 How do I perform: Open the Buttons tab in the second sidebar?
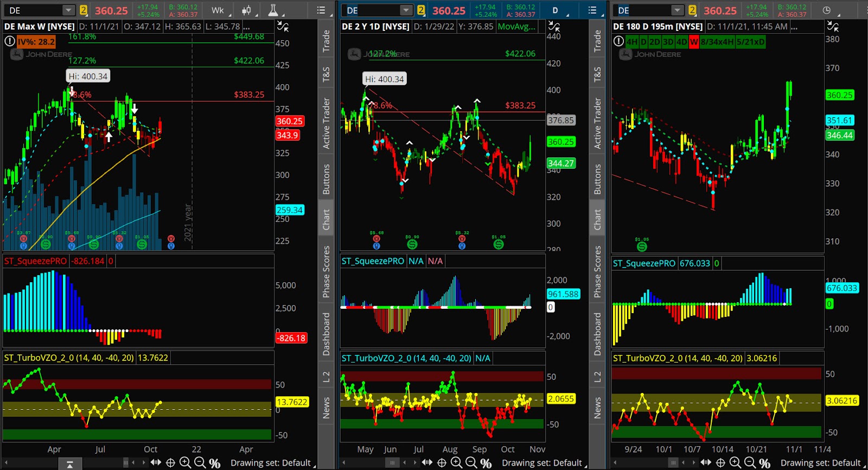pyautogui.click(x=597, y=179)
